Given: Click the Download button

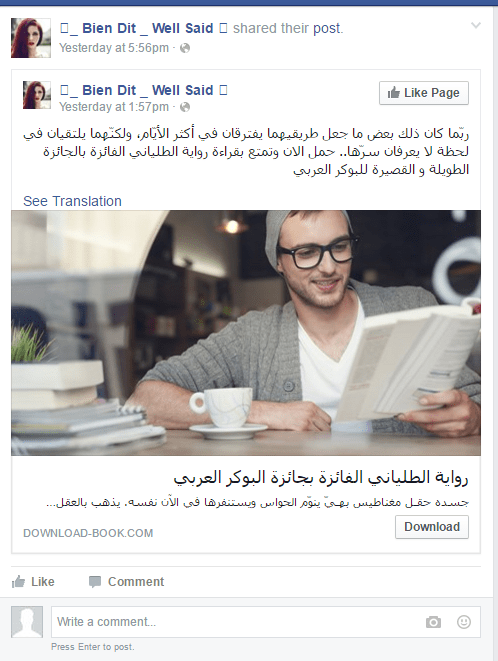Looking at the screenshot, I should (x=432, y=527).
